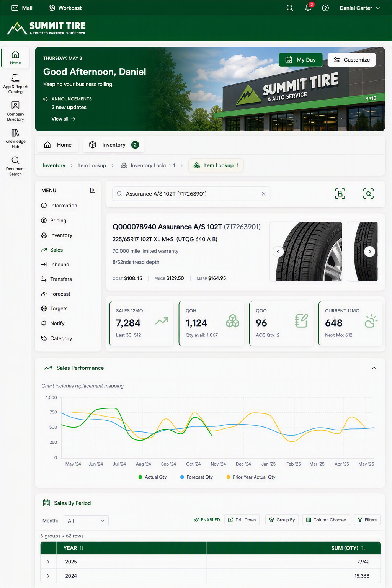
Task: Open Forecast in the side menu
Action: click(56, 294)
